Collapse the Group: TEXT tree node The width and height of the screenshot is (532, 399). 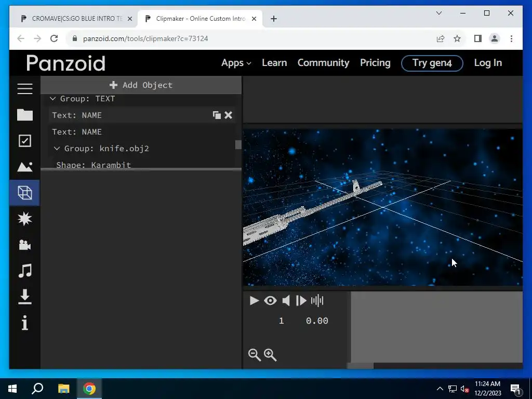coord(52,98)
